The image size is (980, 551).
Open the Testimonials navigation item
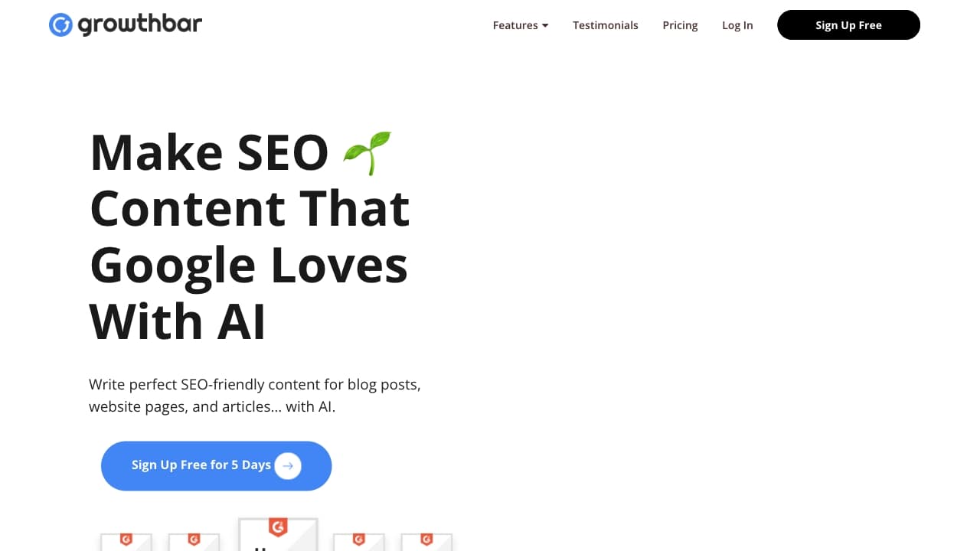pos(605,25)
